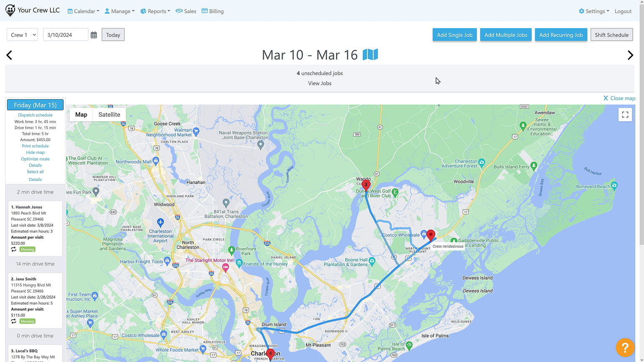The width and height of the screenshot is (644, 362).
Task: Click the Optimize route link
Action: click(x=35, y=159)
